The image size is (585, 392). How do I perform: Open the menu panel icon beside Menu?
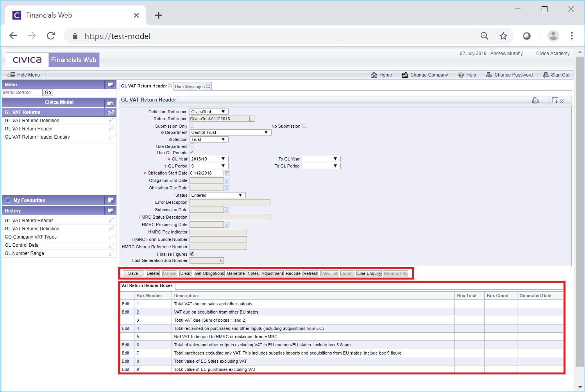(x=111, y=84)
